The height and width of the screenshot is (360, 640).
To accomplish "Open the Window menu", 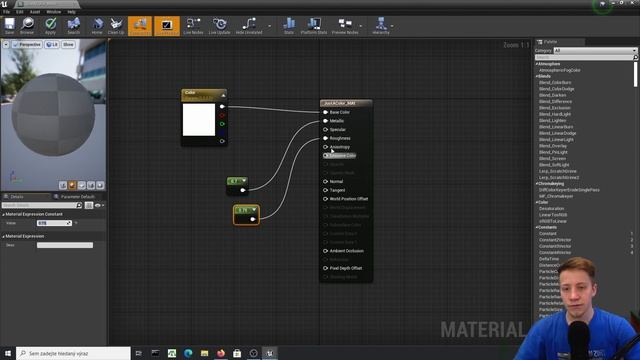I will 53,12.
